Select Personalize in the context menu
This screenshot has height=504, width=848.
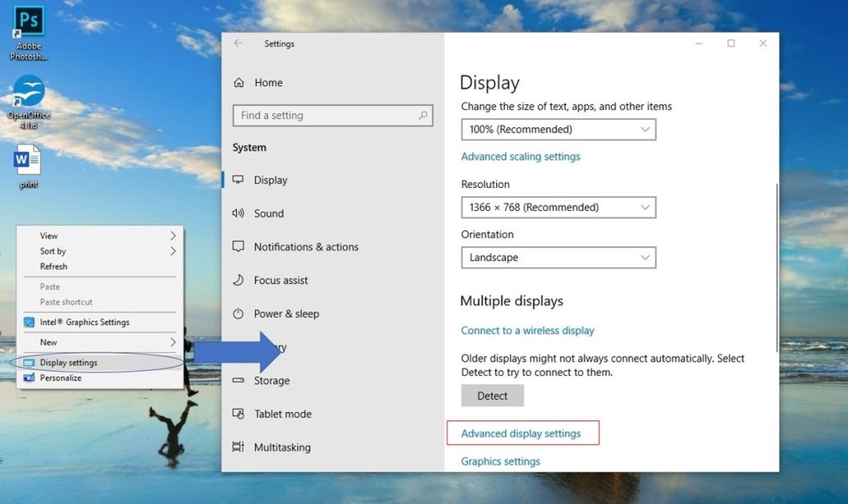tap(60, 377)
